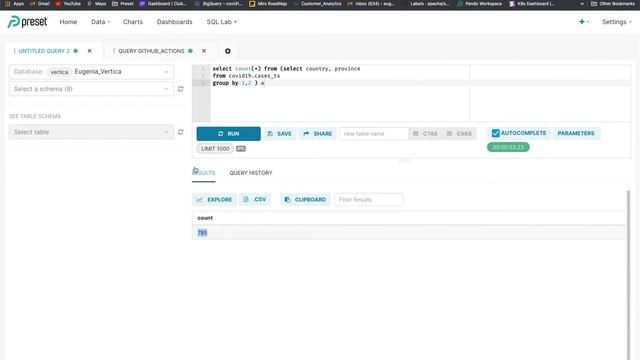Open Dashboards page

174,22
